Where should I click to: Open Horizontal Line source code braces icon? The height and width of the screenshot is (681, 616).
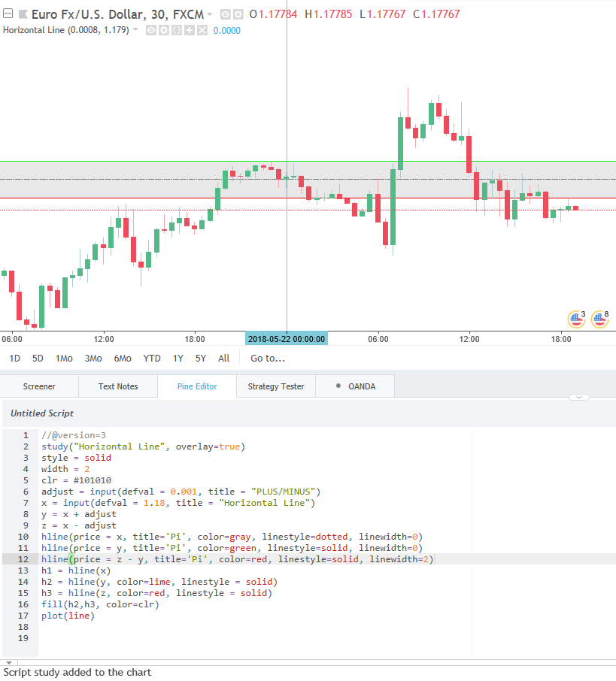pos(176,30)
